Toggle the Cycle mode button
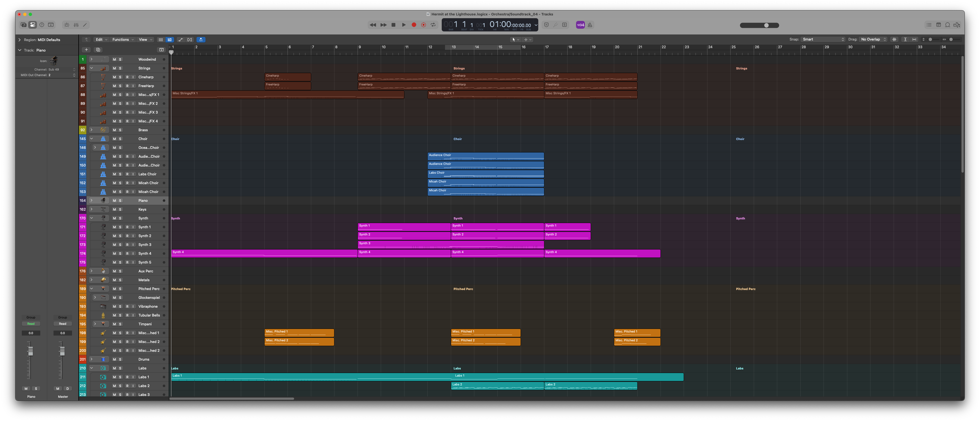The image size is (980, 421). [x=433, y=25]
